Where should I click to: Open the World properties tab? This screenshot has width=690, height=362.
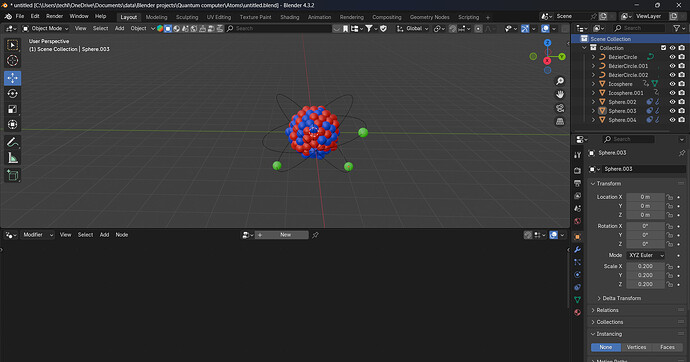click(577, 221)
